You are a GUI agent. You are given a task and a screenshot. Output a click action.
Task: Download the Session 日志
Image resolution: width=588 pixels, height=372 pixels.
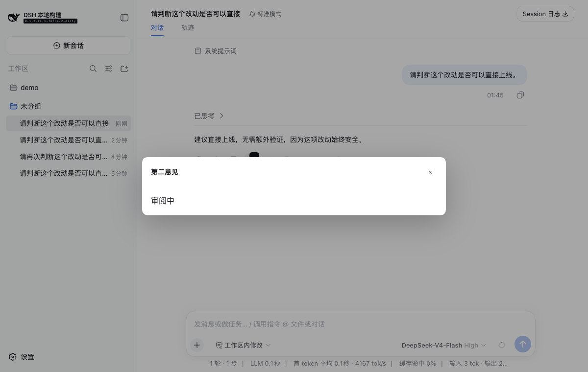tap(545, 14)
